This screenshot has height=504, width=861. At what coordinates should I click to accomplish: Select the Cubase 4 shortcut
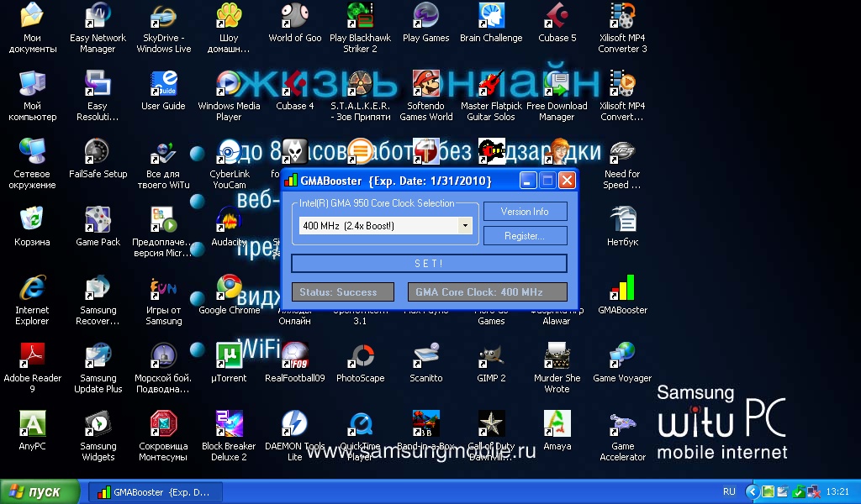[295, 83]
